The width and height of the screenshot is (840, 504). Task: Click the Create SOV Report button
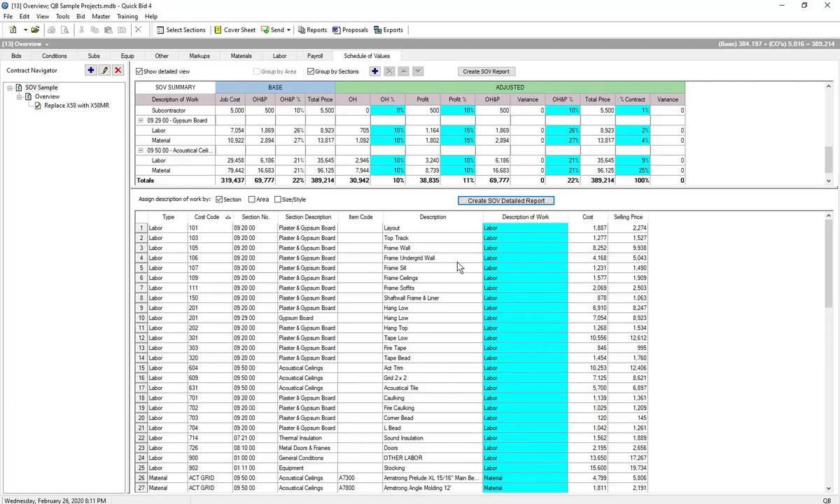point(486,71)
